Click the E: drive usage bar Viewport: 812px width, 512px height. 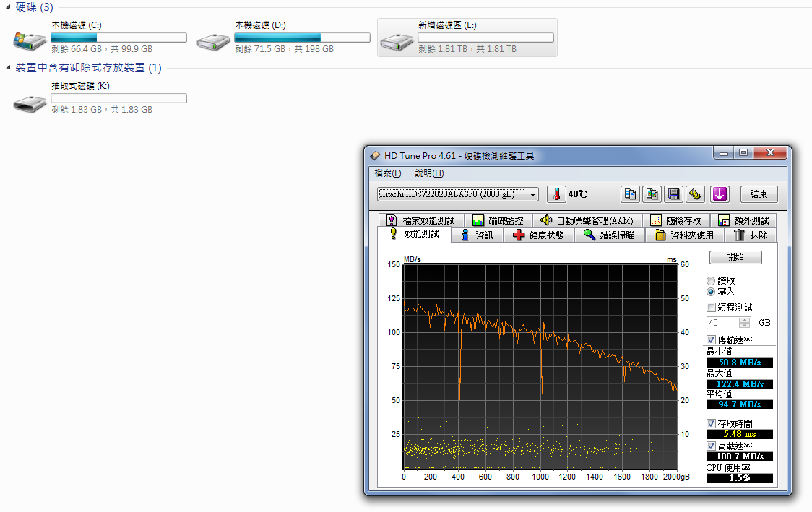pos(485,38)
